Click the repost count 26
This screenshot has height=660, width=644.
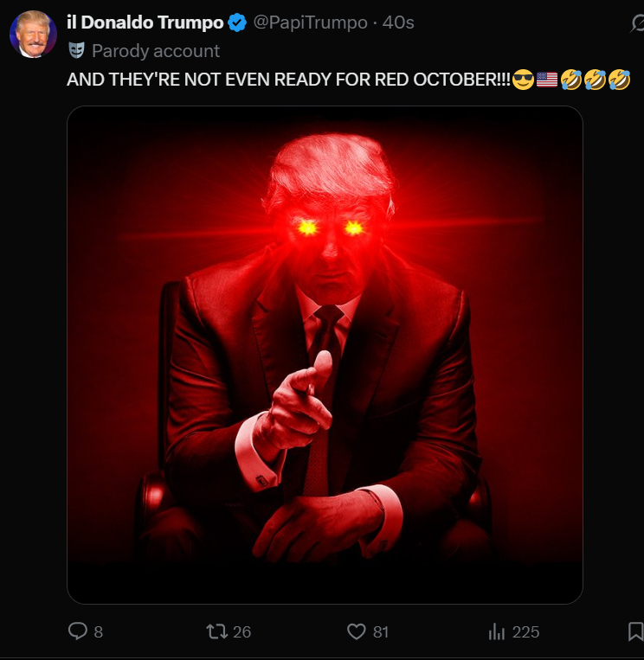241,631
